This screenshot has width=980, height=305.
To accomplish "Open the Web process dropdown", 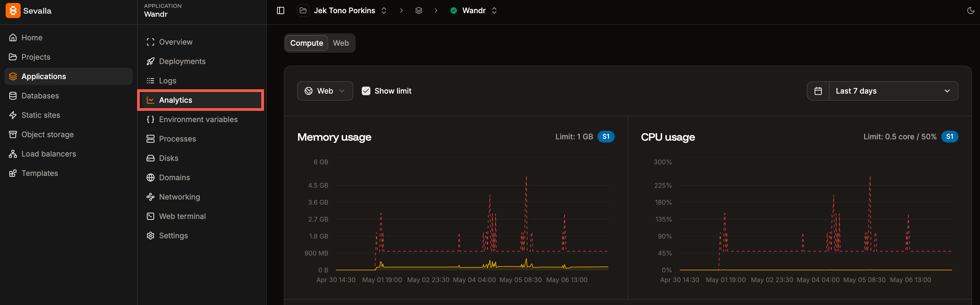I will (325, 91).
